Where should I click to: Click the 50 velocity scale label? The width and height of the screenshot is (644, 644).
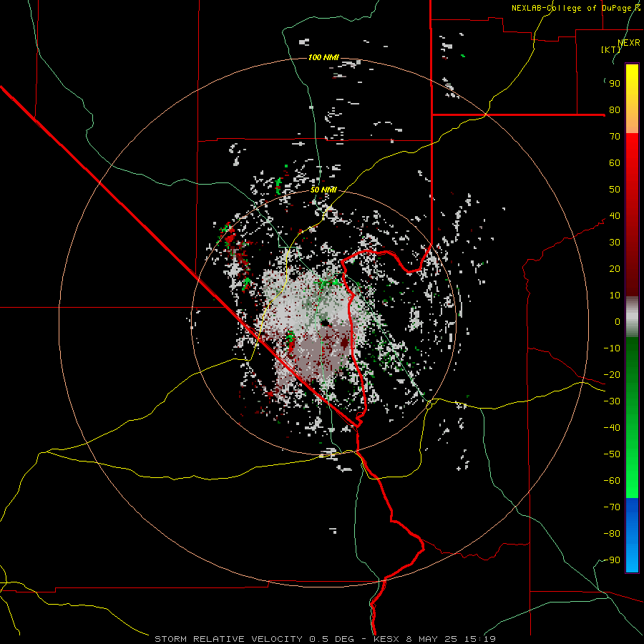[615, 190]
